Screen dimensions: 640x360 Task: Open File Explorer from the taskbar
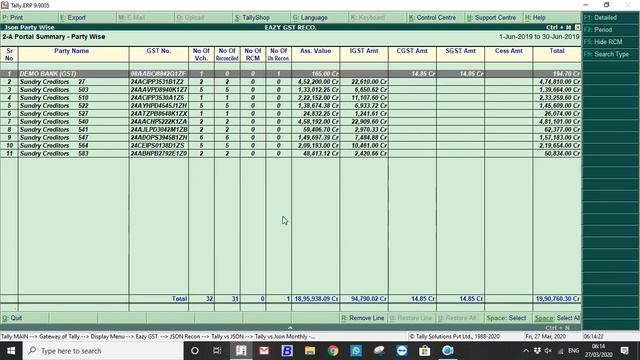[x=310, y=351]
